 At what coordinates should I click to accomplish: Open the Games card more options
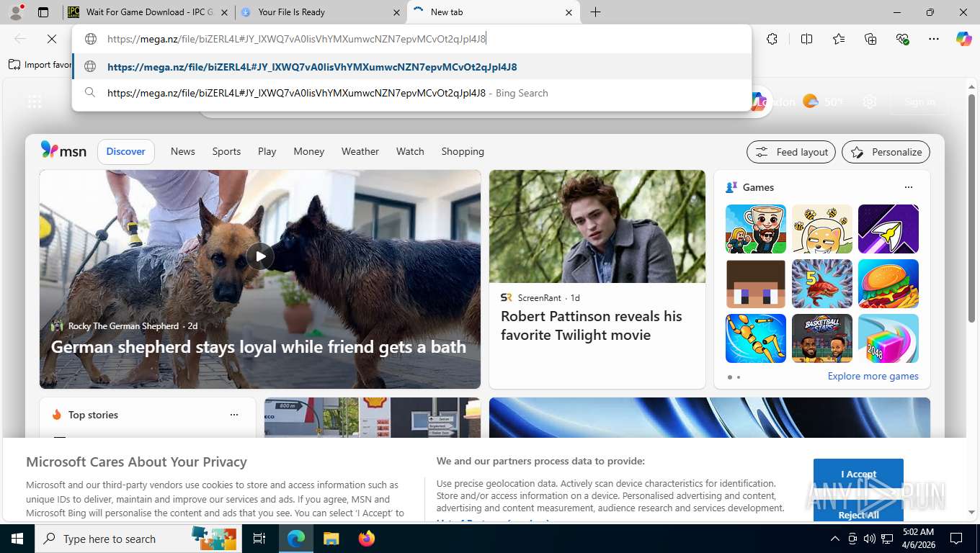coord(908,187)
